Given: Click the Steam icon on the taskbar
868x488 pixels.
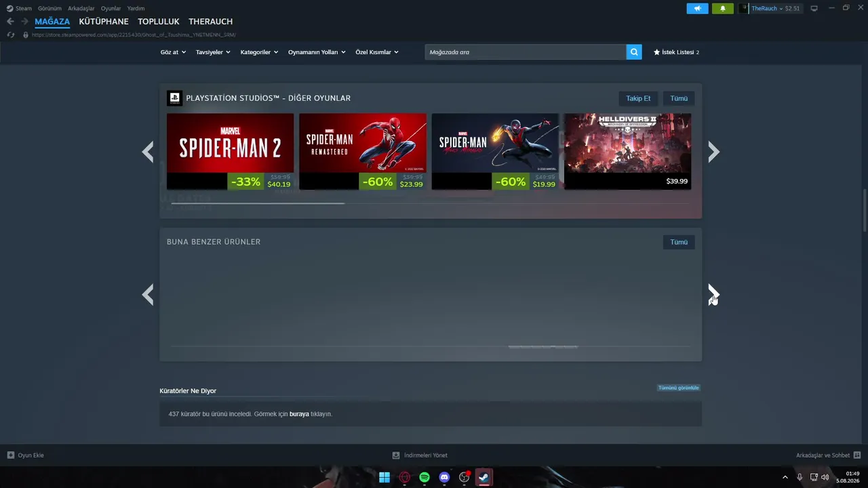Looking at the screenshot, I should coord(484,477).
